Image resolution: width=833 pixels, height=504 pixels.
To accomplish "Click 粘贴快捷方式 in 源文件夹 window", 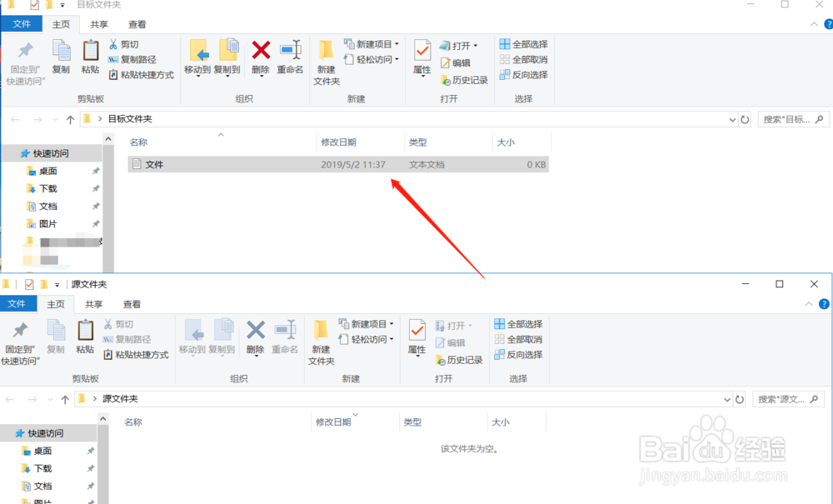I will click(x=136, y=355).
